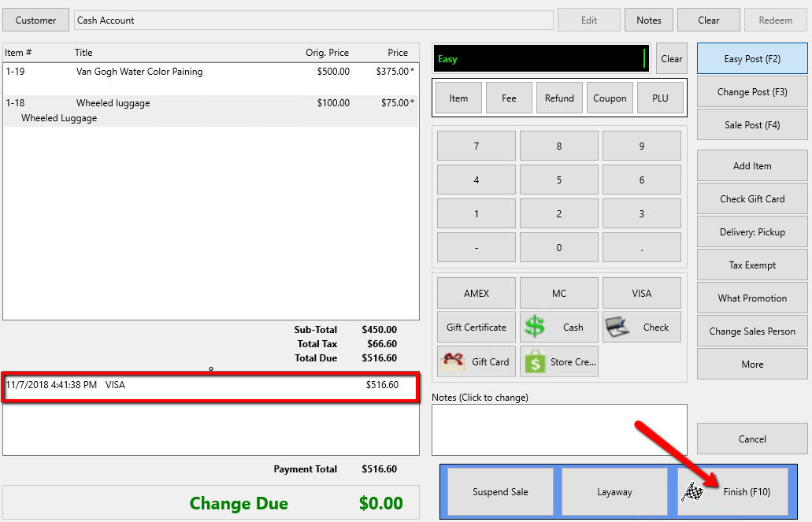812x522 pixels.
Task: Choose Gift Certificate payment
Action: (476, 327)
